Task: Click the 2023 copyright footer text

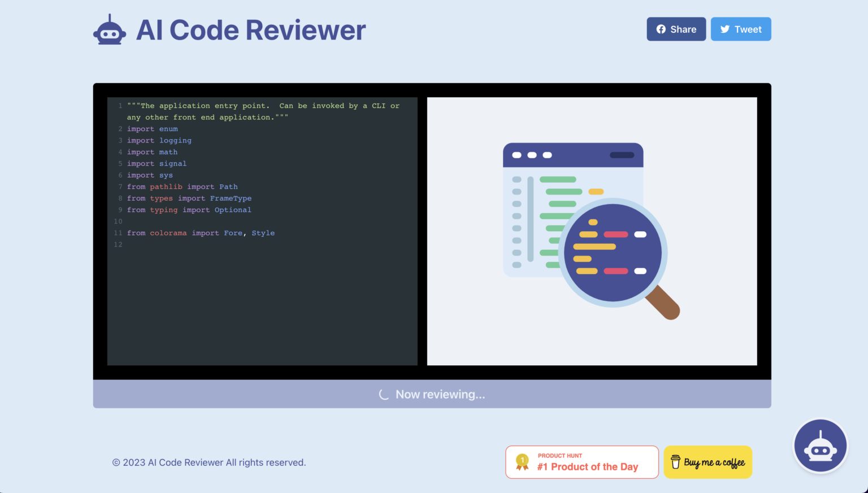Action: (209, 462)
